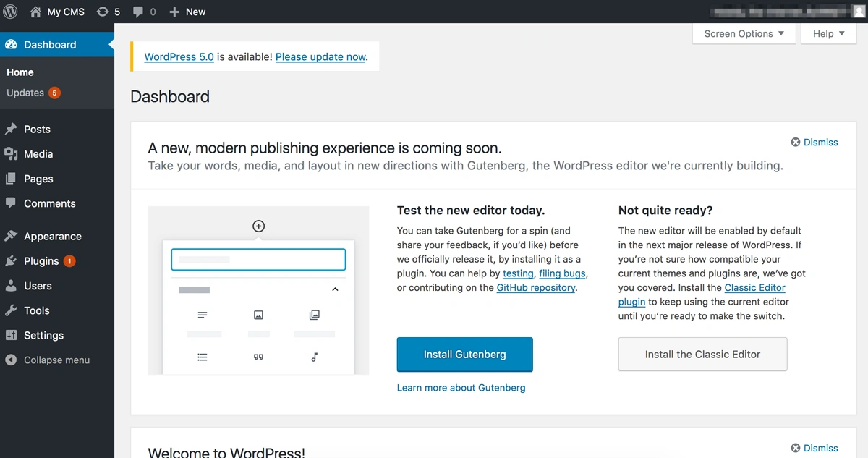Go to Updates submenu item
The width and height of the screenshot is (868, 458).
[25, 93]
